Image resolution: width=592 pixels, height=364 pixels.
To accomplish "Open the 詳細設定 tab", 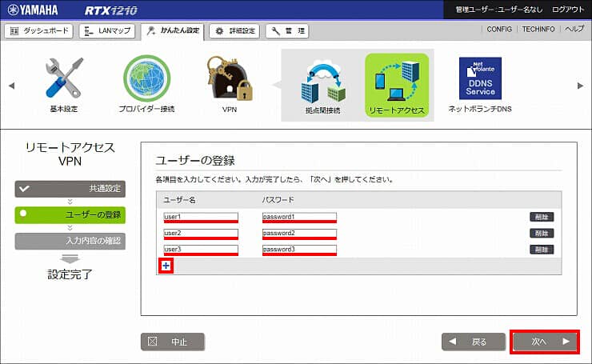I will point(235,31).
